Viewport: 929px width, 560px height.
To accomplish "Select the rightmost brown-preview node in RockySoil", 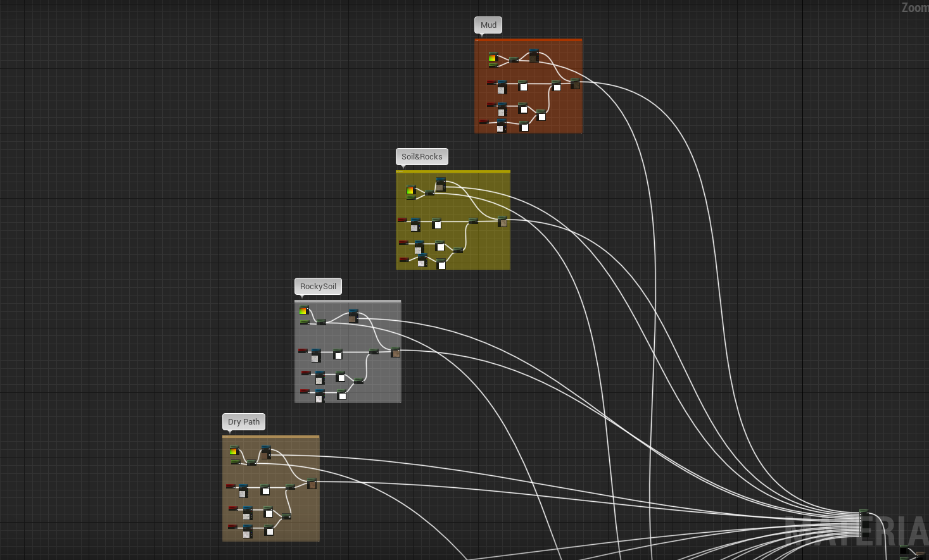I will [395, 352].
